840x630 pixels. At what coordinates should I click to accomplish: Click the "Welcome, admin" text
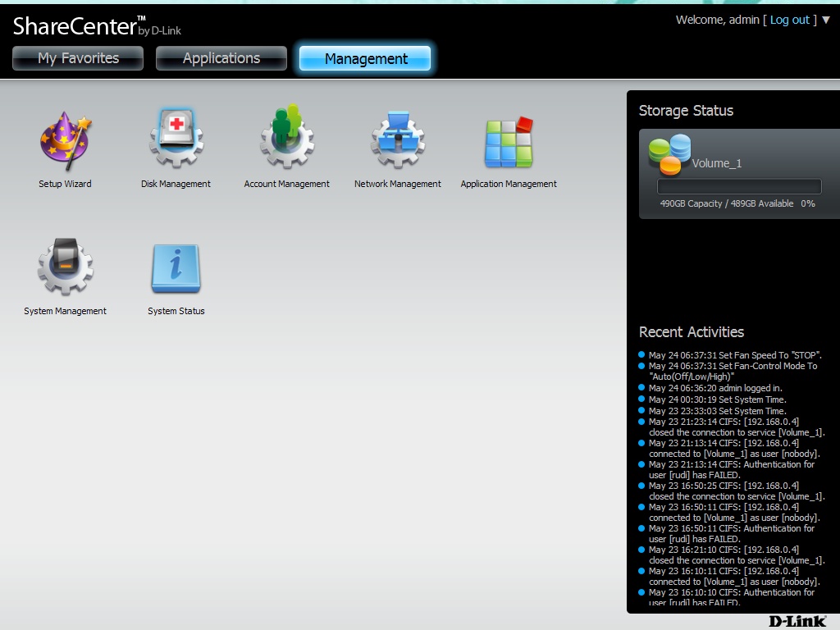[717, 20]
